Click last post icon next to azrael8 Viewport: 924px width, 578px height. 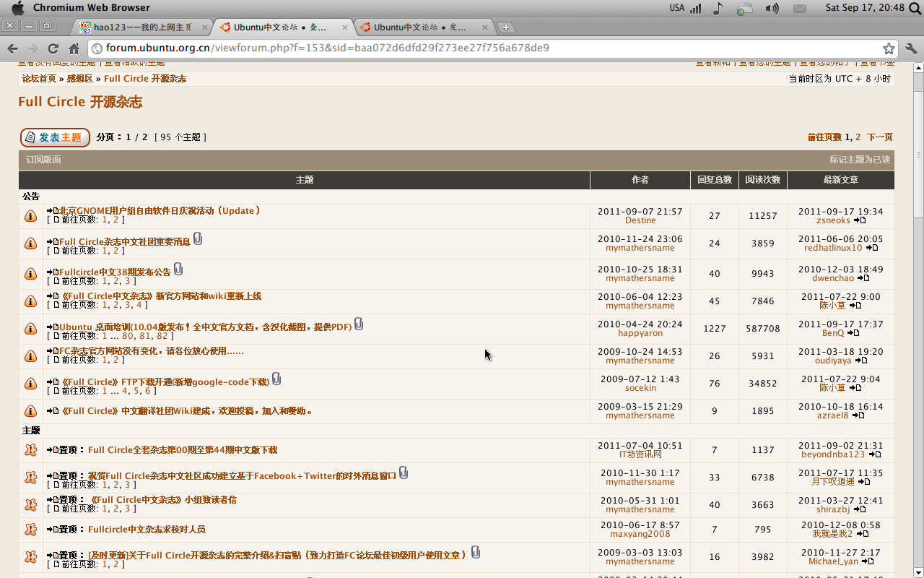pyautogui.click(x=858, y=415)
